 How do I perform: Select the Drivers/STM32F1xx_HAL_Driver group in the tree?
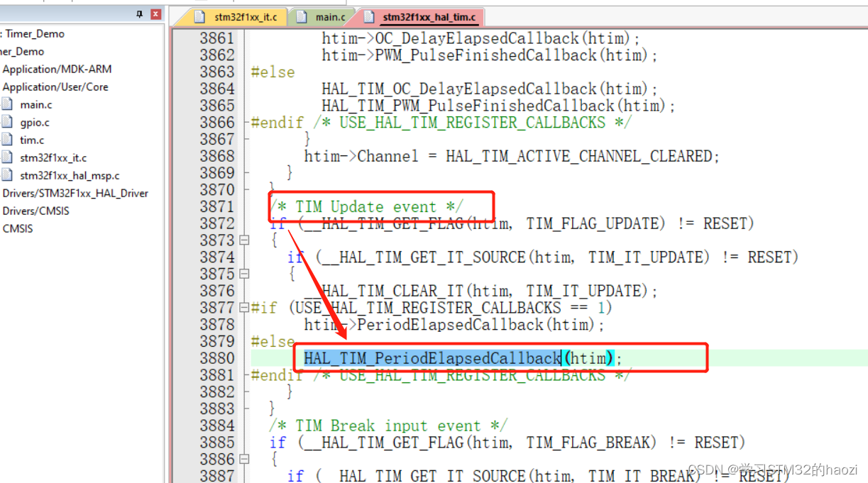coord(75,193)
